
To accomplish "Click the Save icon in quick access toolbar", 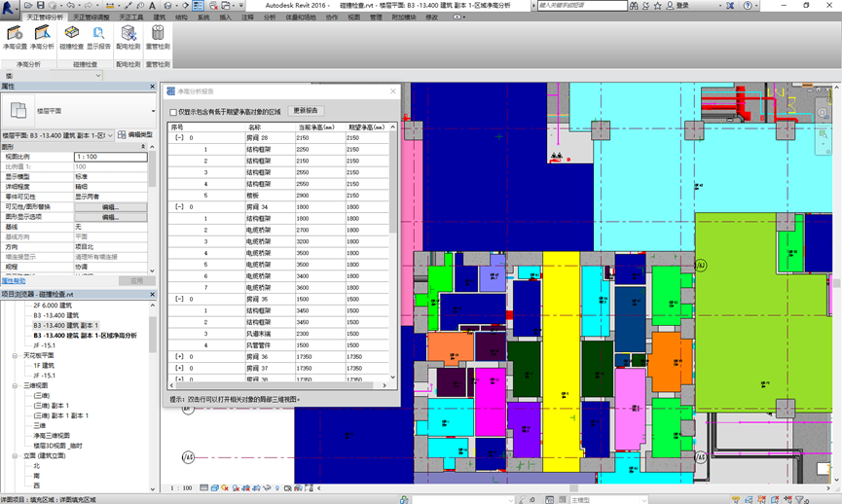I will tap(40, 6).
